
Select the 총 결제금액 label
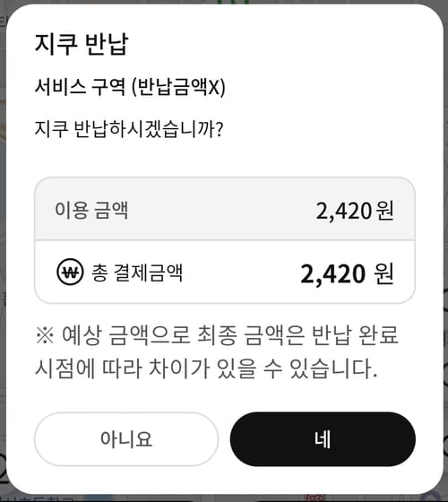coord(137,273)
